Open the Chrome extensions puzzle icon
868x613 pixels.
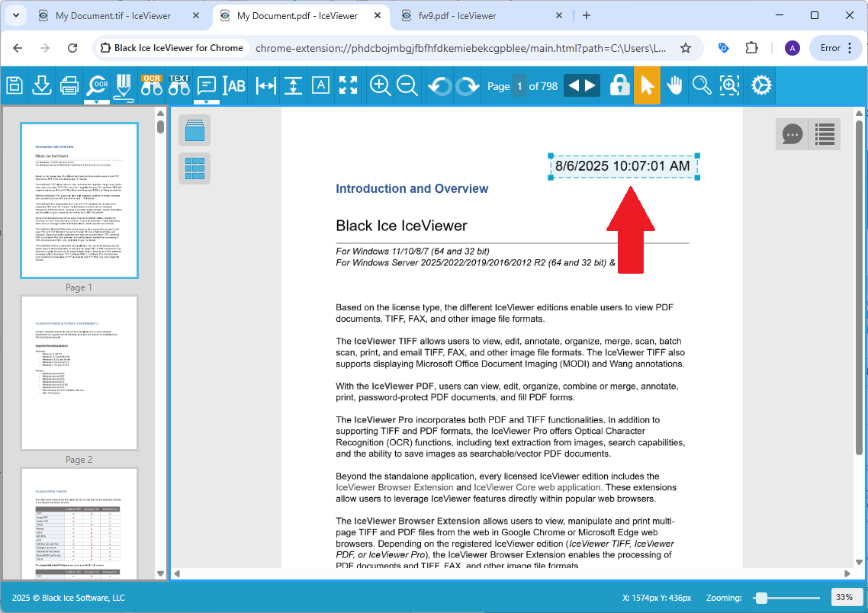pos(751,48)
